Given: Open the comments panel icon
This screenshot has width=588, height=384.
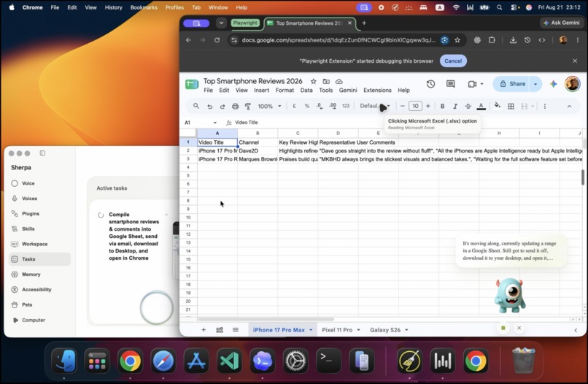Looking at the screenshot, I should (x=450, y=84).
